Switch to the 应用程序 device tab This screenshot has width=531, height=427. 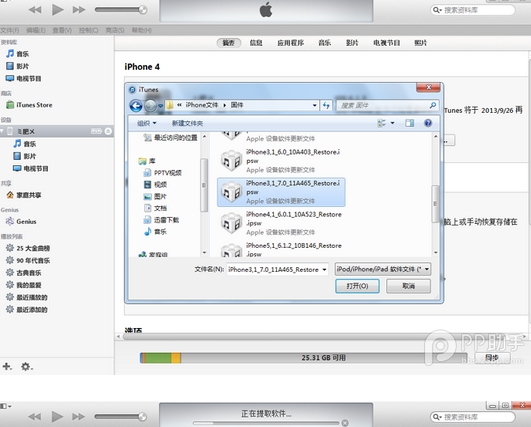[290, 43]
